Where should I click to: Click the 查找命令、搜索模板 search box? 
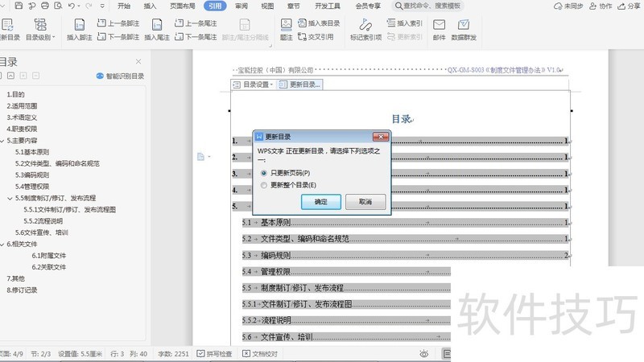pyautogui.click(x=427, y=6)
